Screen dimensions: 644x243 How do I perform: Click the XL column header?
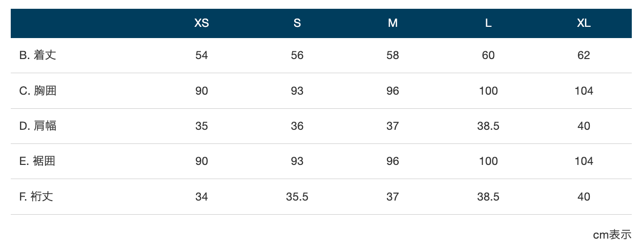[x=584, y=23]
